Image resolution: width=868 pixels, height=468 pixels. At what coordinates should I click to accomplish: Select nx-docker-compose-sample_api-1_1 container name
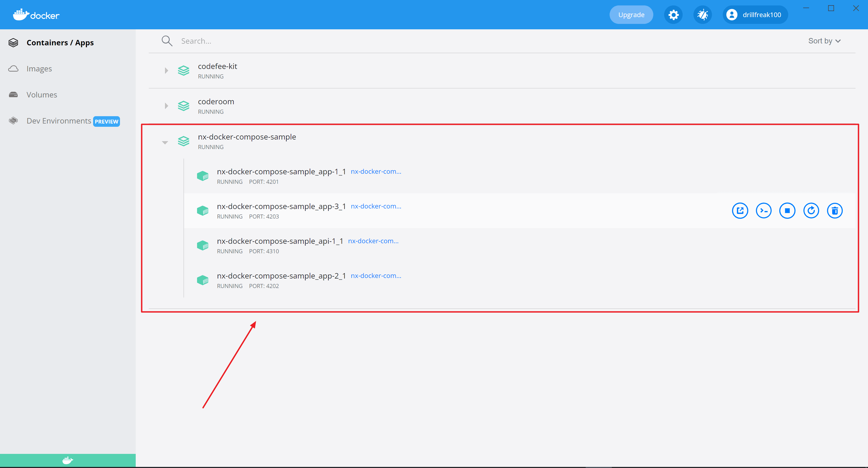280,241
